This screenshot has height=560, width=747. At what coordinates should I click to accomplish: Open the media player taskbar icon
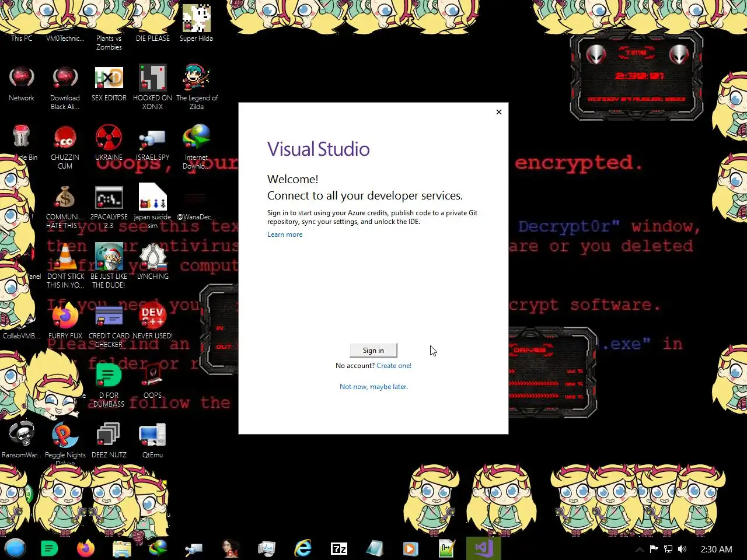[x=410, y=548]
